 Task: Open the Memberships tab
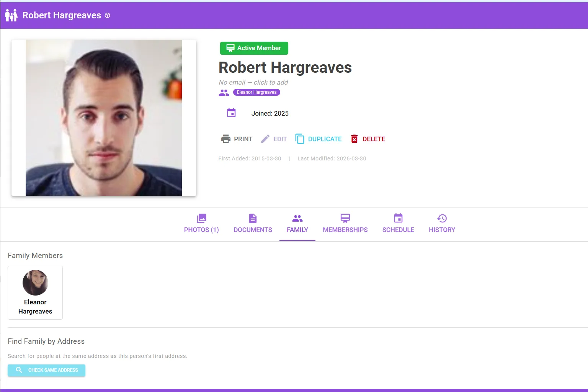345,224
